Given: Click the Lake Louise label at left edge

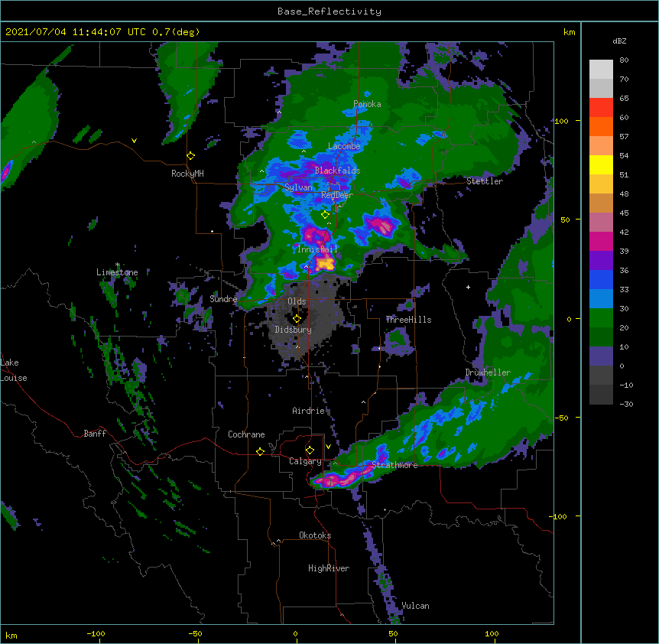Looking at the screenshot, I should click(14, 370).
